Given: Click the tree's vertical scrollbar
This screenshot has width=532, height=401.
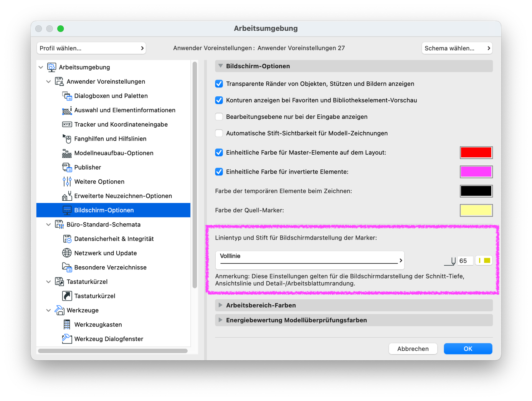Looking at the screenshot, I should pos(195,175).
